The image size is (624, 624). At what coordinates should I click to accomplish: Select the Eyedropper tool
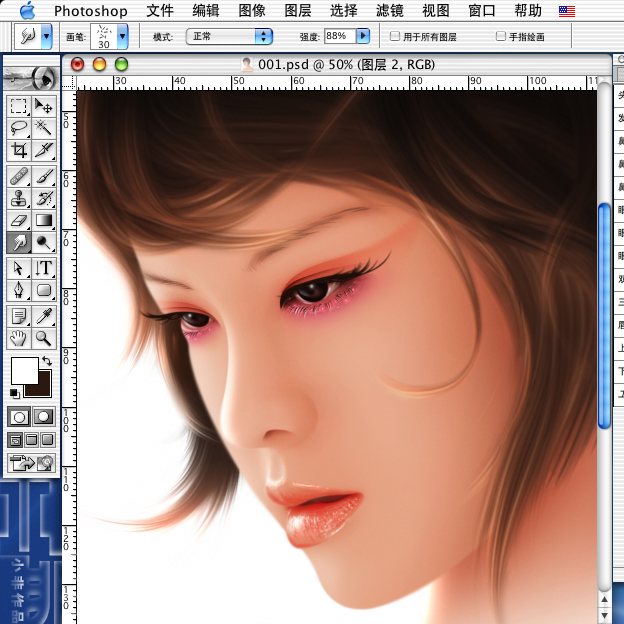(x=43, y=316)
